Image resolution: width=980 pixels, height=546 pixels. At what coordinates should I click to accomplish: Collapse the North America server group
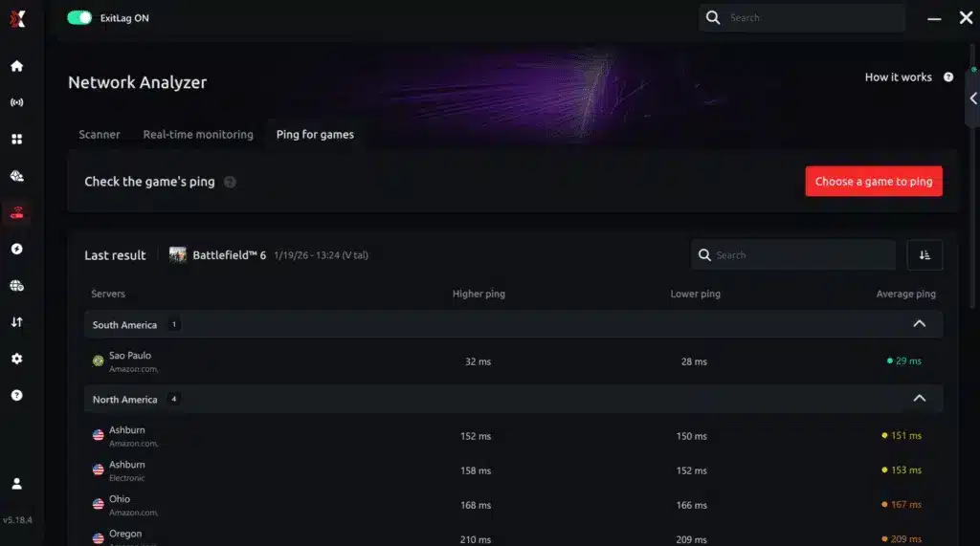tap(919, 399)
